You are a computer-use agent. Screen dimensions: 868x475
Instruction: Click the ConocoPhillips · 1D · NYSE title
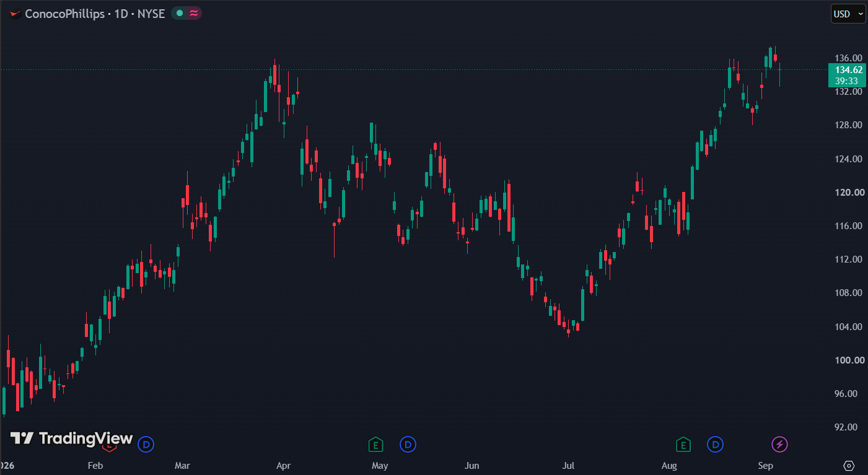tap(95, 14)
